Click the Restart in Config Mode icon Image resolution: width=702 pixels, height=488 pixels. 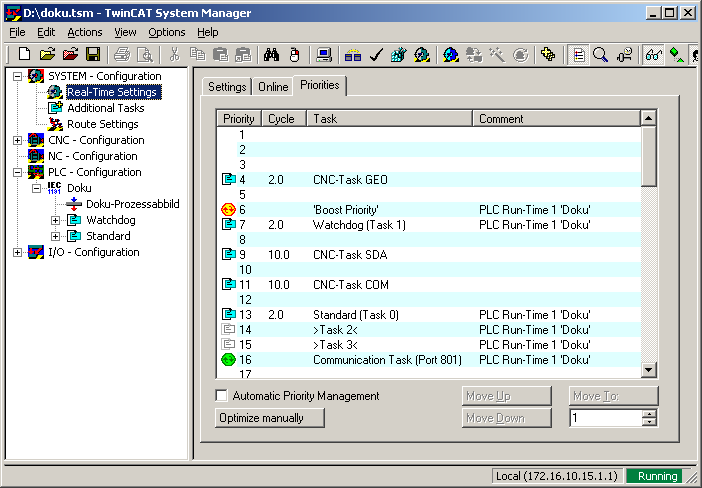pyautogui.click(x=451, y=55)
